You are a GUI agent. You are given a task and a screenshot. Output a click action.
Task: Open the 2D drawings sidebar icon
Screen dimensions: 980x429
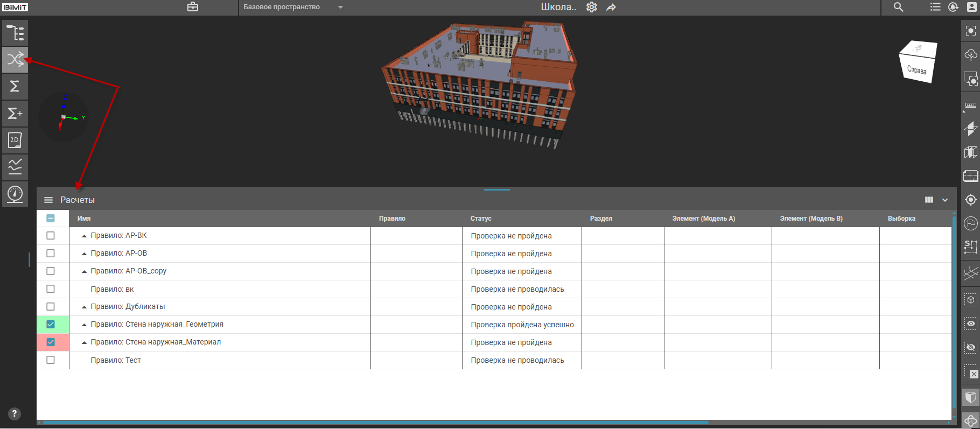point(15,140)
